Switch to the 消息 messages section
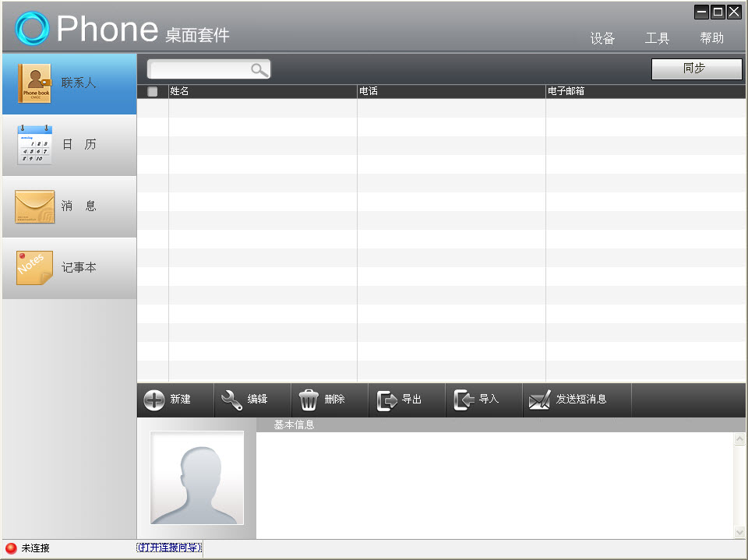The image size is (748, 560). (x=33, y=206)
